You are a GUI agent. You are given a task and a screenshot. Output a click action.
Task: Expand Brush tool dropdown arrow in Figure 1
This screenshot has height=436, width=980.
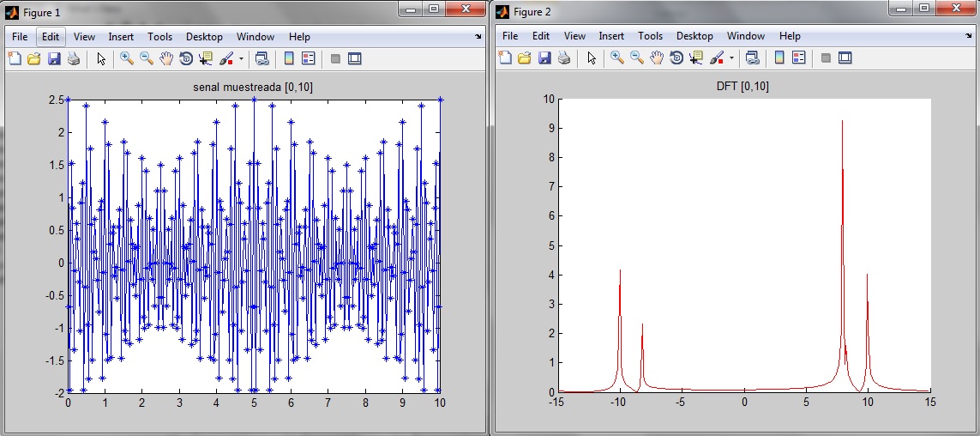[x=241, y=59]
